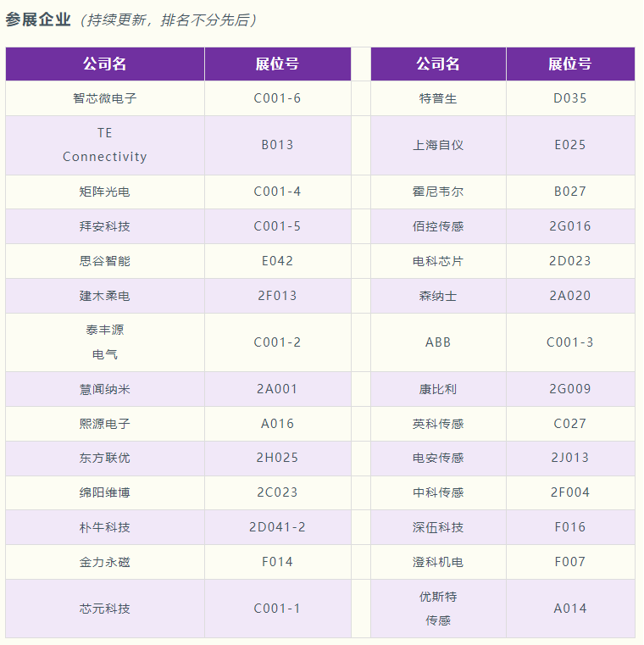Click the 康比利 cell

(438, 389)
